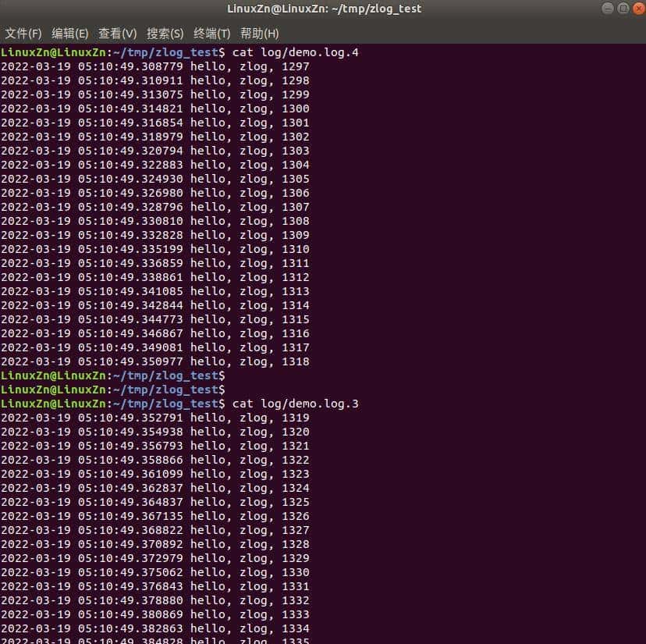Select the log line ending 1326
The image size is (646, 644).
point(155,516)
